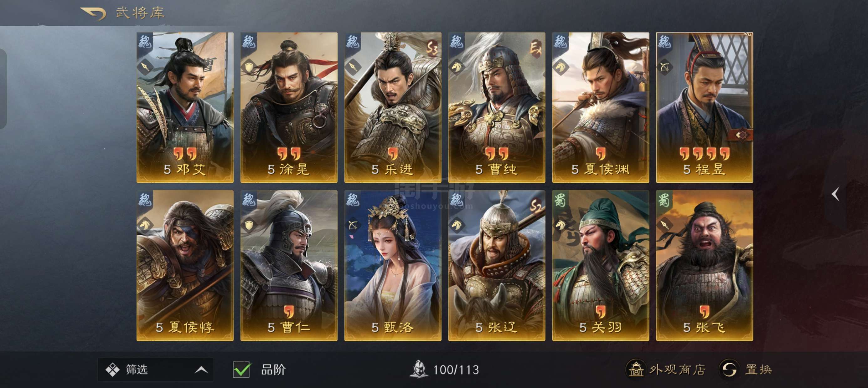868x388 pixels.
Task: Click the swap arrows badge on 程昱 card
Action: (741, 135)
